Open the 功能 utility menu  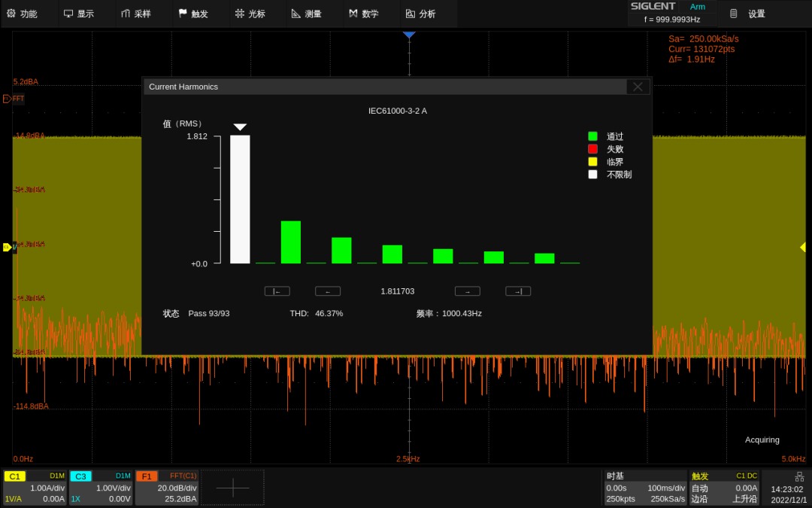pyautogui.click(x=22, y=14)
